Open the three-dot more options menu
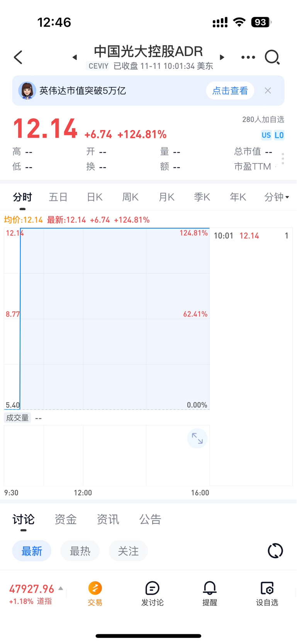 coord(248,57)
